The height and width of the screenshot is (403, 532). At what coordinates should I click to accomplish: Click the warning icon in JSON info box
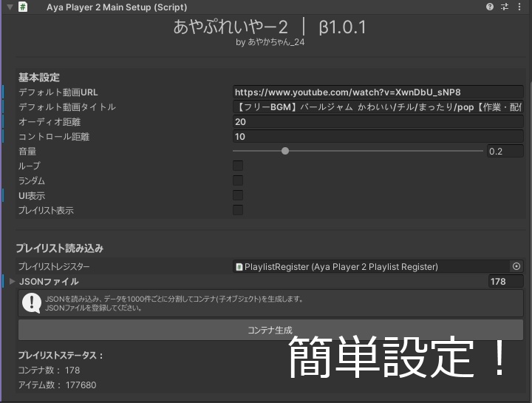pyautogui.click(x=32, y=303)
